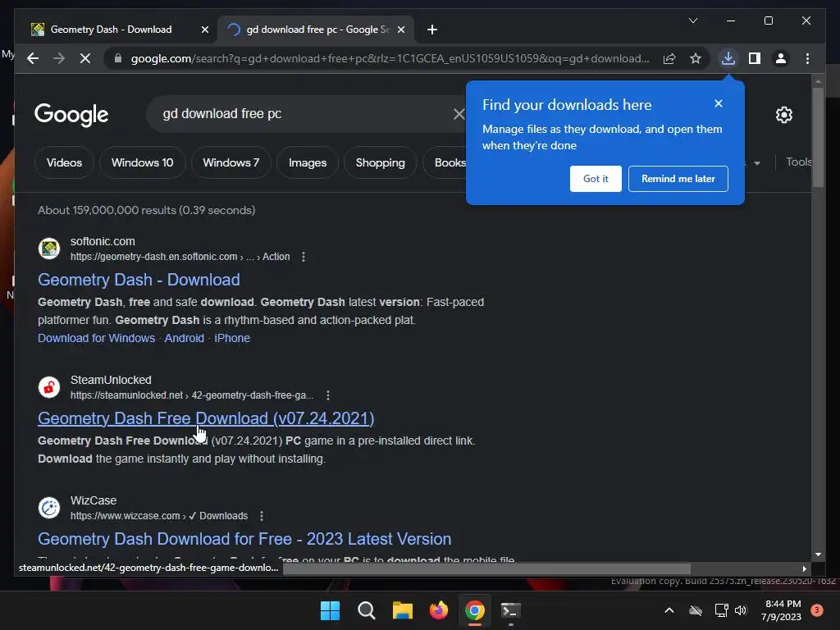Open more options for SteamUnlocked result
The height and width of the screenshot is (630, 840).
coord(328,395)
